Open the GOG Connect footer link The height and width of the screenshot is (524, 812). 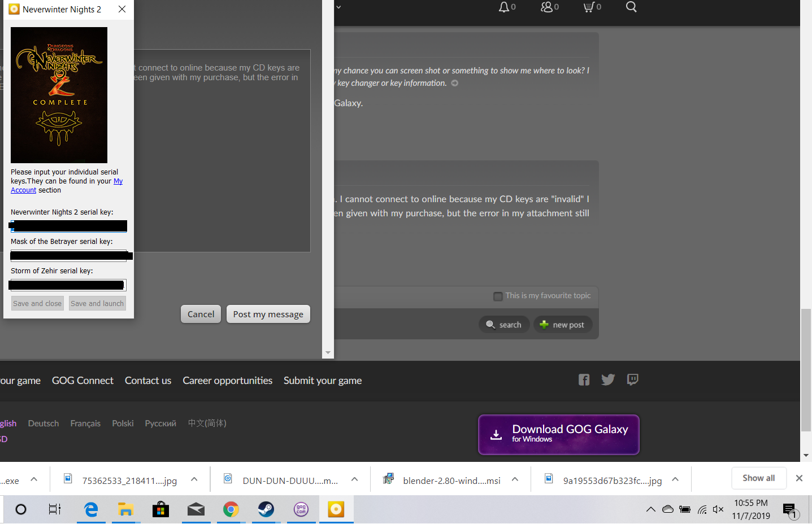tap(82, 381)
